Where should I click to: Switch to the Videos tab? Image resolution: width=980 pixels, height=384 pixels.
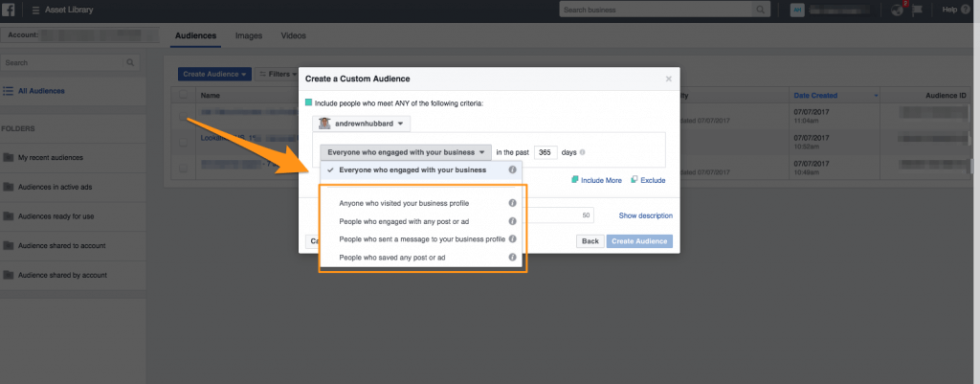coord(294,35)
